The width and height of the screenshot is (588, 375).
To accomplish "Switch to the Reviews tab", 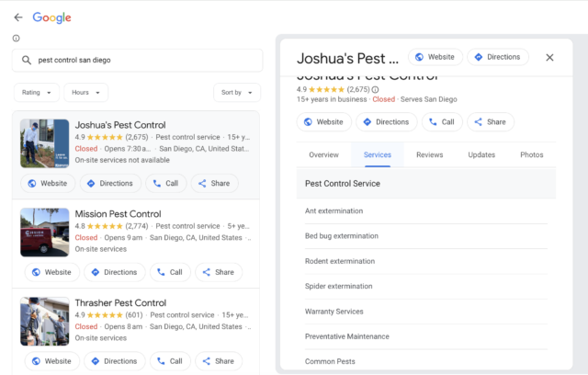I will [429, 154].
